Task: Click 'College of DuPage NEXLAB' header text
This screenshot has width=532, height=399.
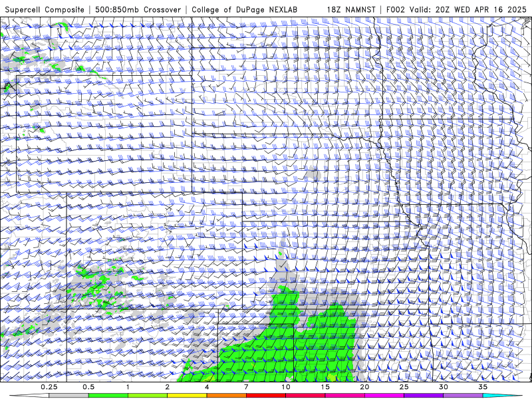Action: tap(244, 9)
